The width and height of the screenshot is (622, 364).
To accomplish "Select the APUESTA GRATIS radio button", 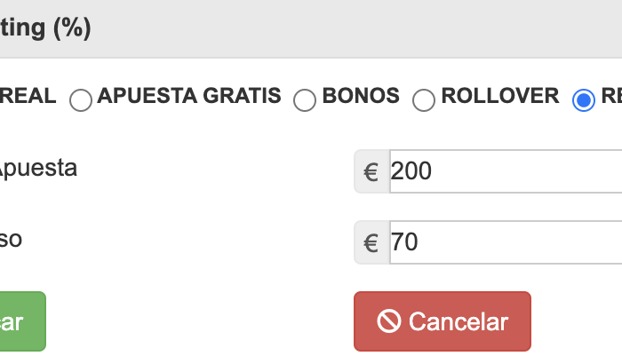I will 81,100.
